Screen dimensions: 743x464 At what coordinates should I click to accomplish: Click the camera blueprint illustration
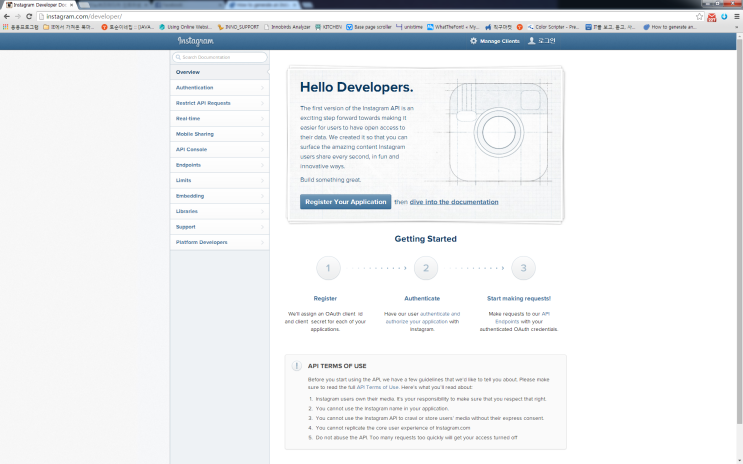(x=498, y=132)
